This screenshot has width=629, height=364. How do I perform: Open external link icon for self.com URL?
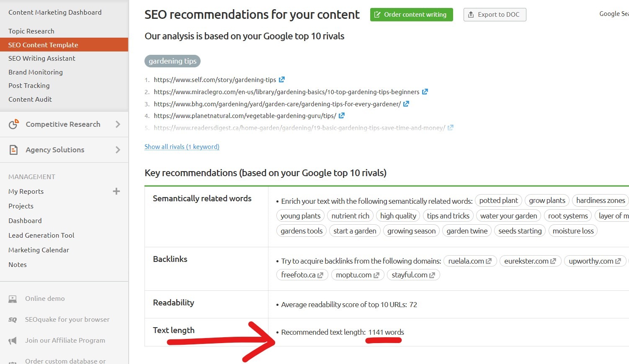[x=282, y=79]
